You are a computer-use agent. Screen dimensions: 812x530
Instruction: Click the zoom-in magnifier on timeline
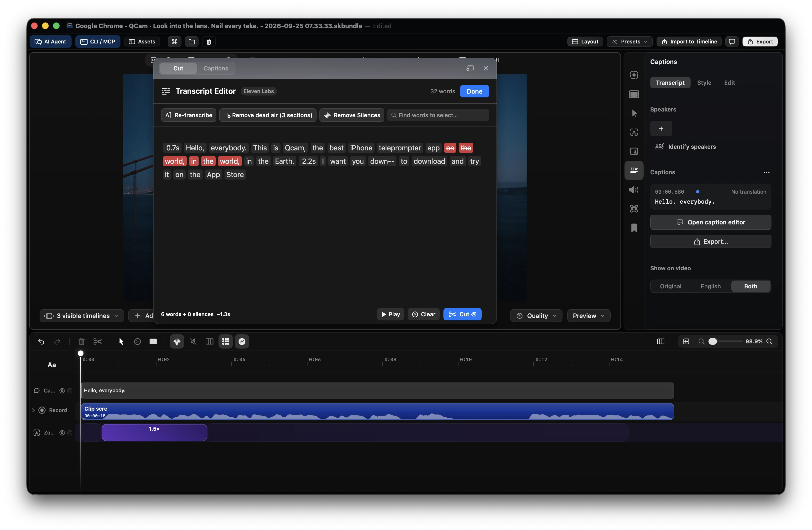(770, 341)
